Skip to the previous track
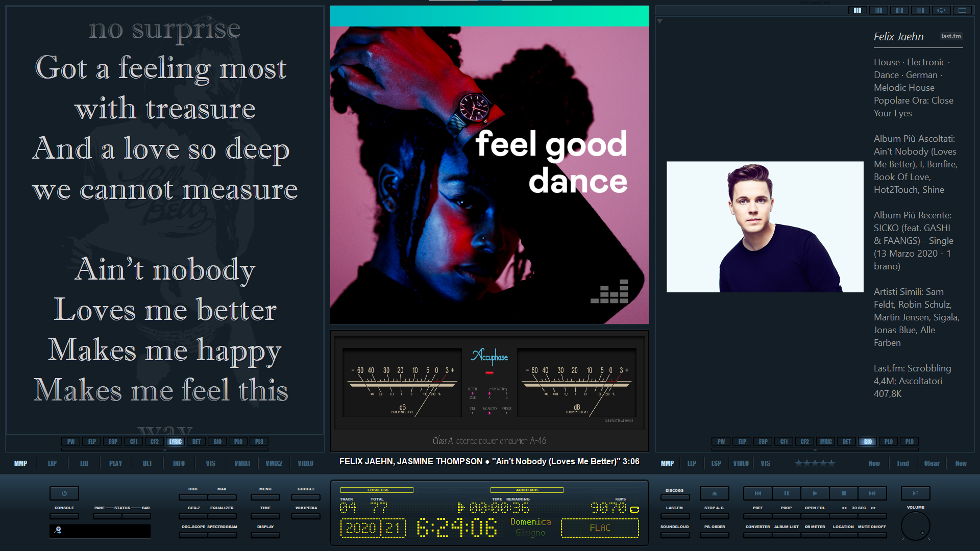This screenshot has height=551, width=980. pyautogui.click(x=758, y=493)
